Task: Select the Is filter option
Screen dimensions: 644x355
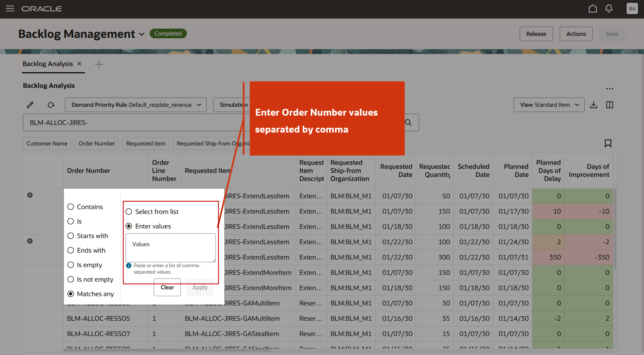Action: (71, 221)
